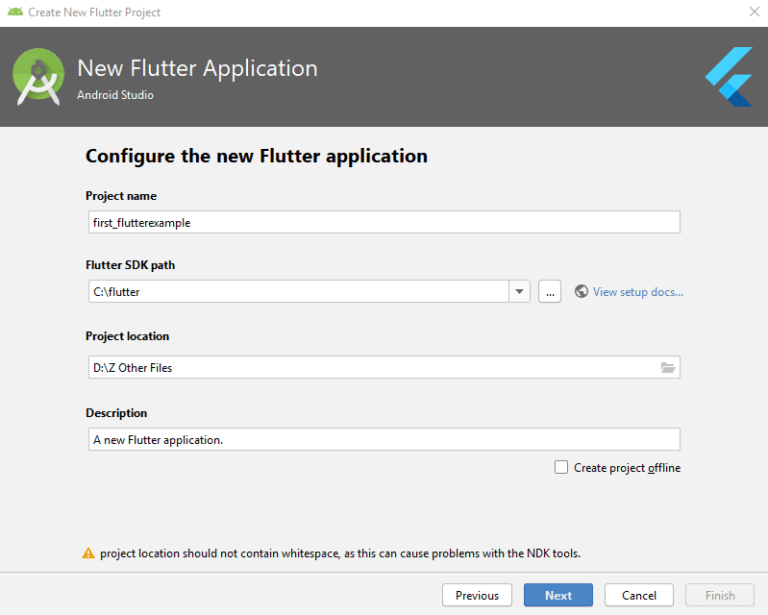Click the 'Android Studio' subtitle text

115,95
